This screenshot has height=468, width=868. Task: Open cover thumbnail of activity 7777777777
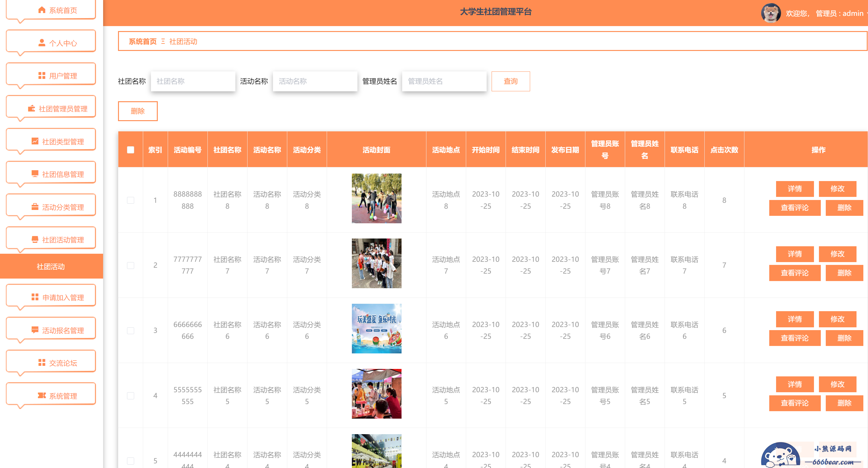coord(376,263)
